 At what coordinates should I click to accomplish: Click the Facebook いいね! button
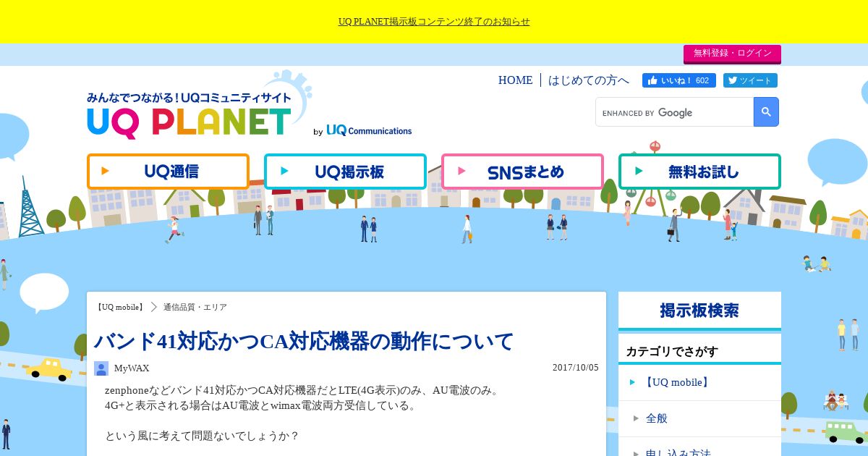pos(679,80)
